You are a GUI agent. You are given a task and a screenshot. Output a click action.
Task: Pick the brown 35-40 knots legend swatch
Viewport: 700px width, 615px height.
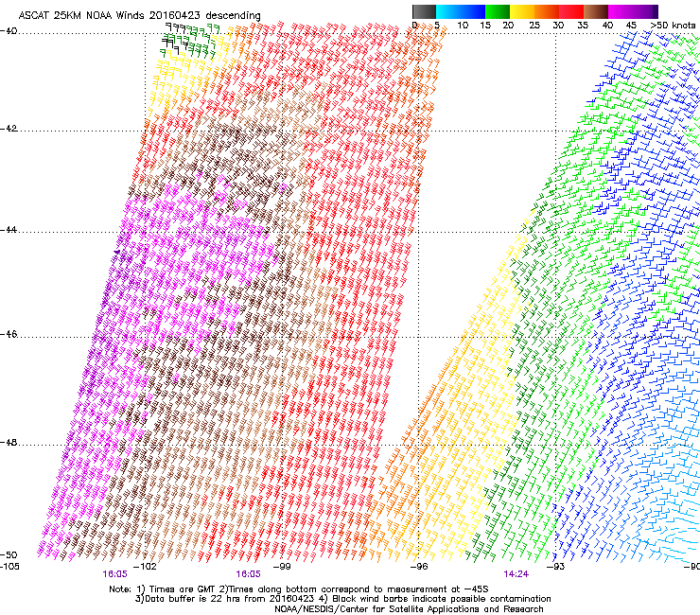click(x=596, y=11)
